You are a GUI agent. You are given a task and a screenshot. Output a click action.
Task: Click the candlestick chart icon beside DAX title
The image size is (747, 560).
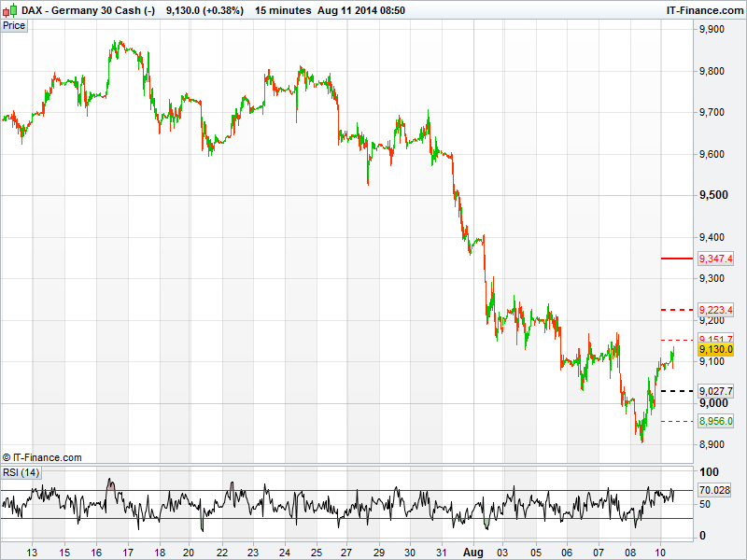[x=9, y=10]
